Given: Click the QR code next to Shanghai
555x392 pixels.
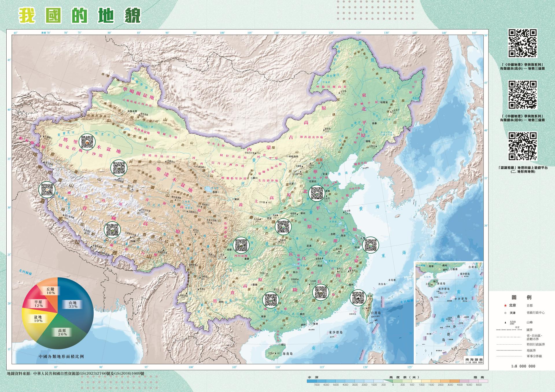Looking at the screenshot, I should [370, 245].
